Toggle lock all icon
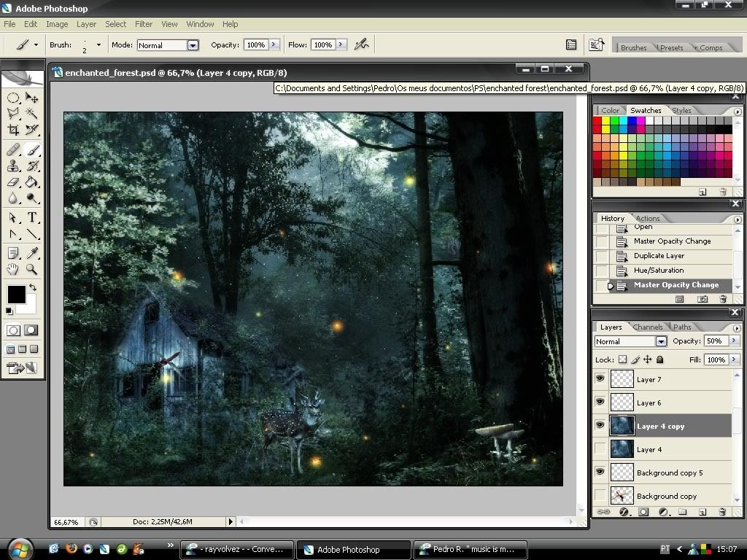 pyautogui.click(x=659, y=359)
